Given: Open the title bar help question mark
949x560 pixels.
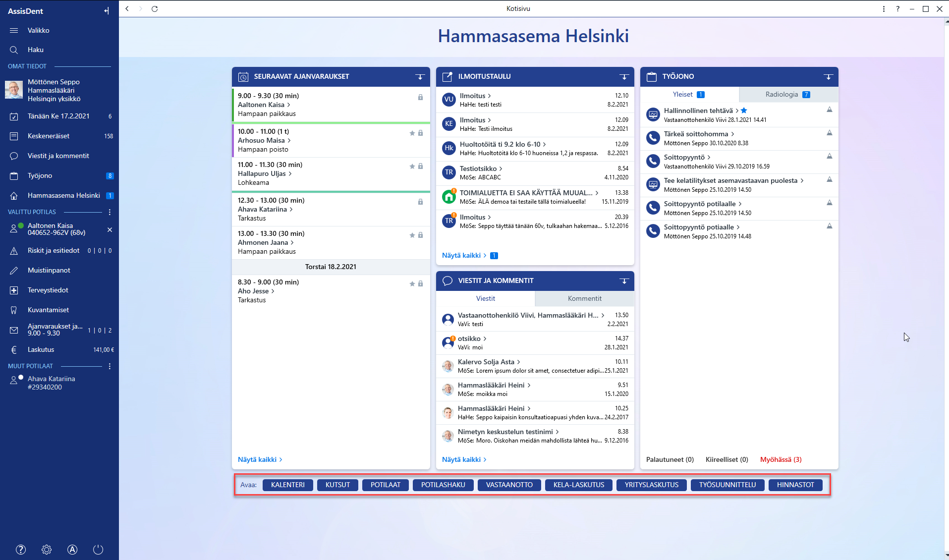Looking at the screenshot, I should click(x=897, y=8).
